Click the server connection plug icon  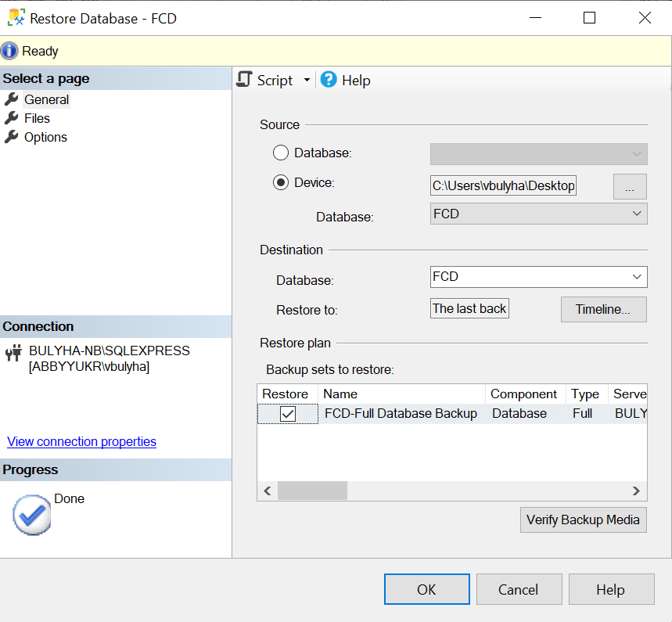point(13,353)
